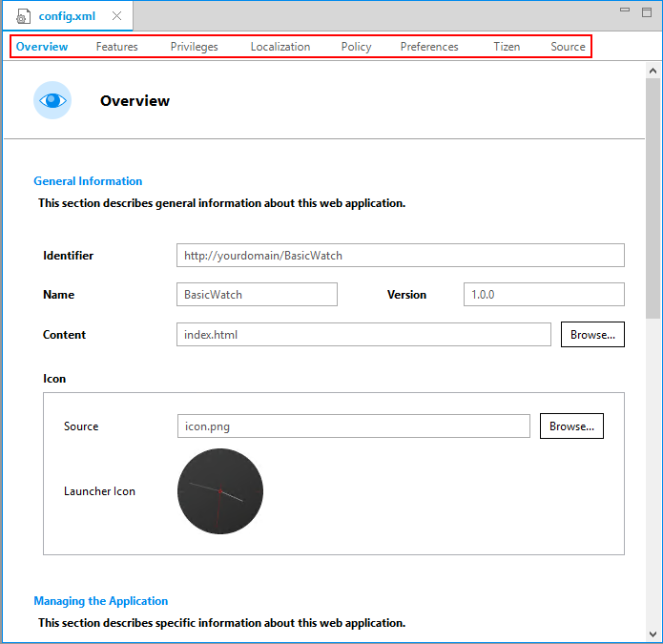Click the scrollbar up arrow
This screenshot has height=644, width=663.
pos(653,72)
